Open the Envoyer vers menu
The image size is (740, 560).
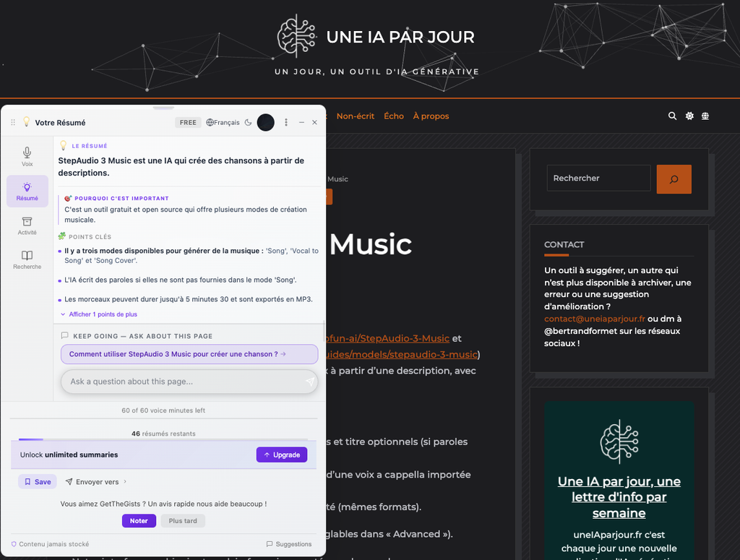pos(98,482)
